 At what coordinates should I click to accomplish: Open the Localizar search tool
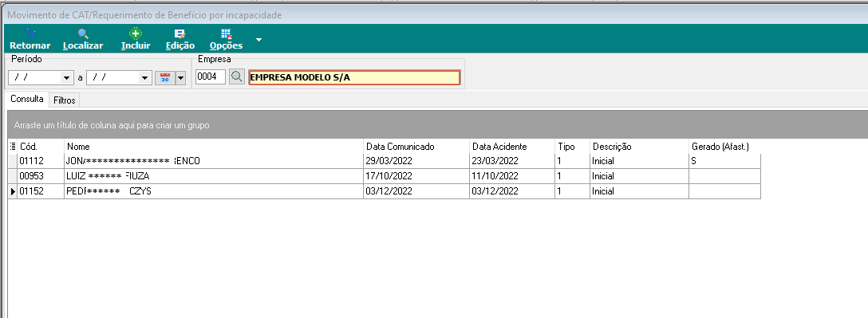[83, 39]
